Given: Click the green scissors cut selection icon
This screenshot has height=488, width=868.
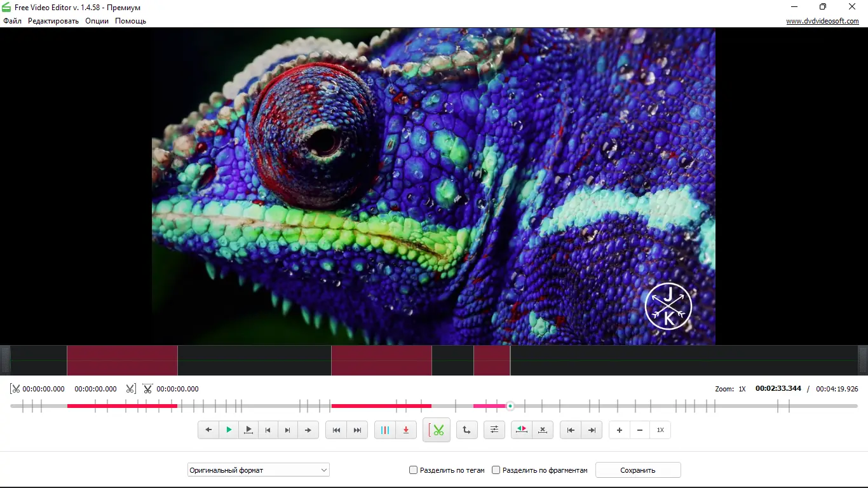Looking at the screenshot, I should pyautogui.click(x=437, y=430).
